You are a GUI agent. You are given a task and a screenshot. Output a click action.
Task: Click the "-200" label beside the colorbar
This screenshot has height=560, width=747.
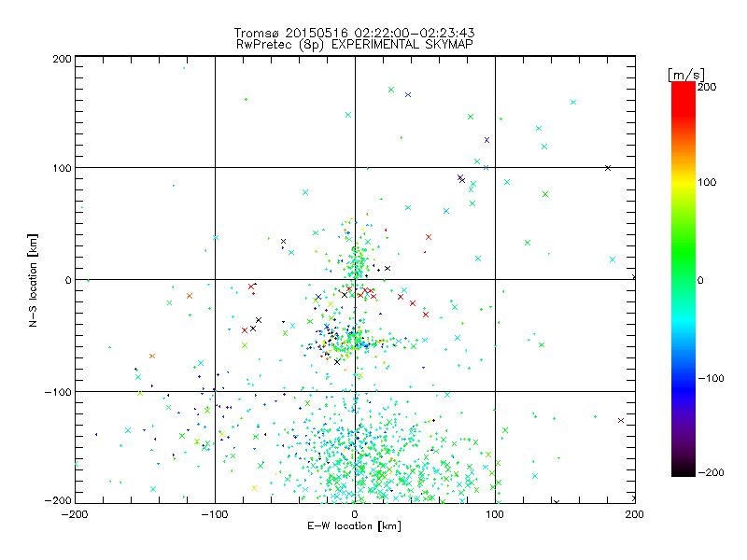(711, 472)
